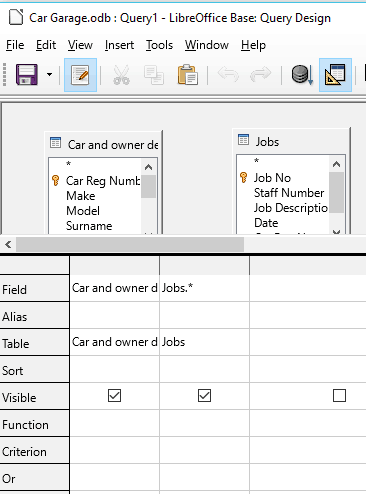
Task: Run the query with database icon
Action: coord(302,75)
